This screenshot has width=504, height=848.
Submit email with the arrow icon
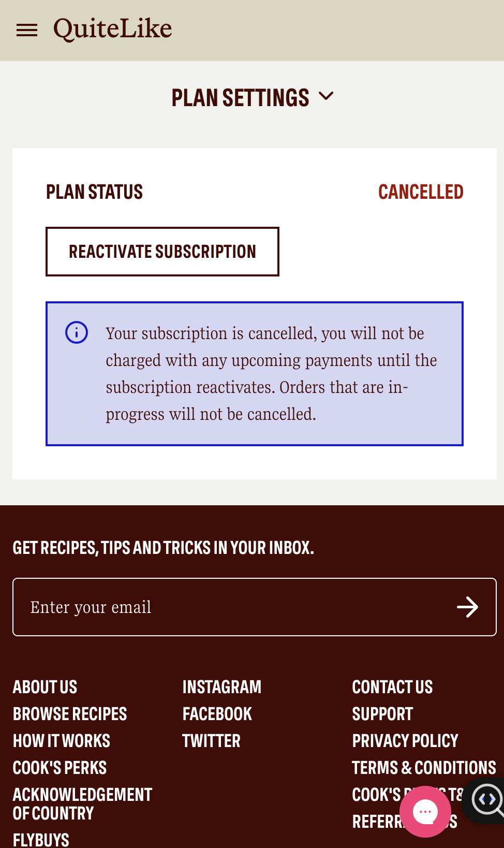tap(468, 607)
